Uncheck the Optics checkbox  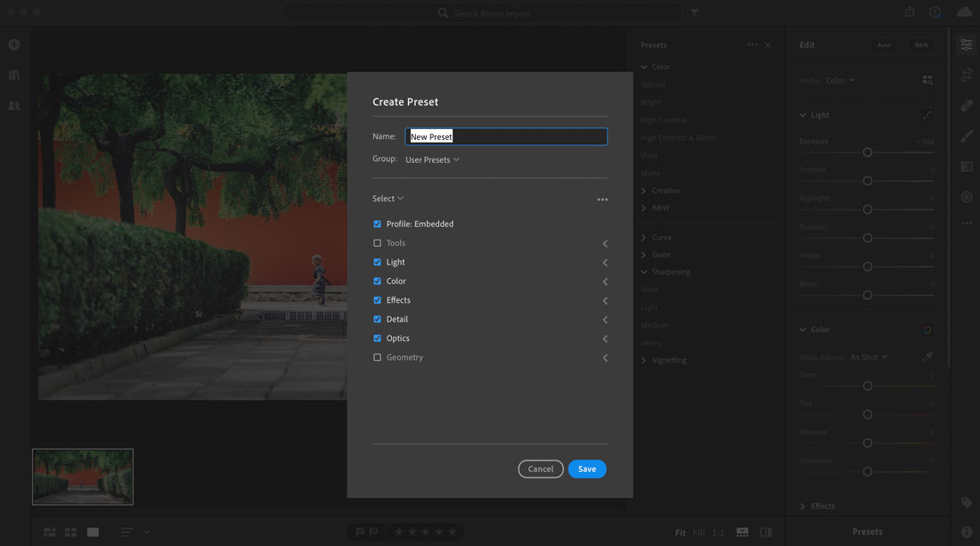377,338
